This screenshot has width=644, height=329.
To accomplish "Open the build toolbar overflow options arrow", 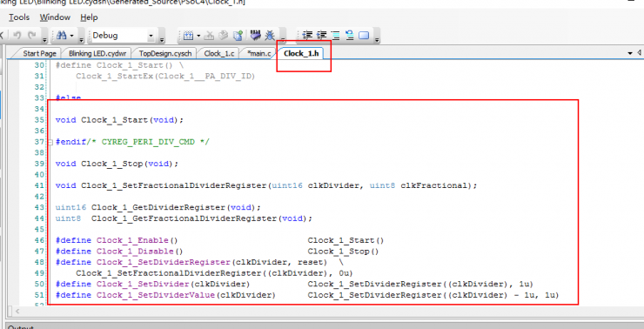I will pos(283,40).
